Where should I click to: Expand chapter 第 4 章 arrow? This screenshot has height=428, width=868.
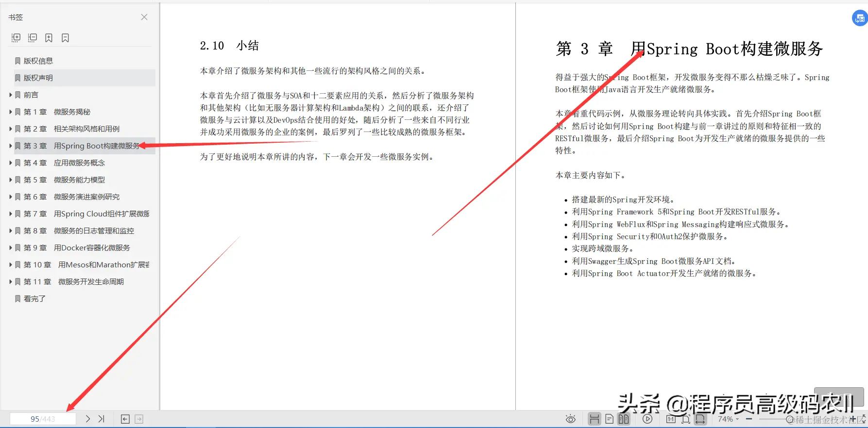(x=11, y=163)
